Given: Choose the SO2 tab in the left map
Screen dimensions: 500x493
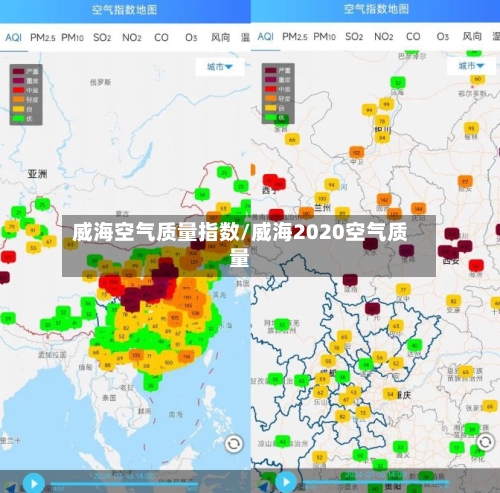Looking at the screenshot, I should pos(102,37).
